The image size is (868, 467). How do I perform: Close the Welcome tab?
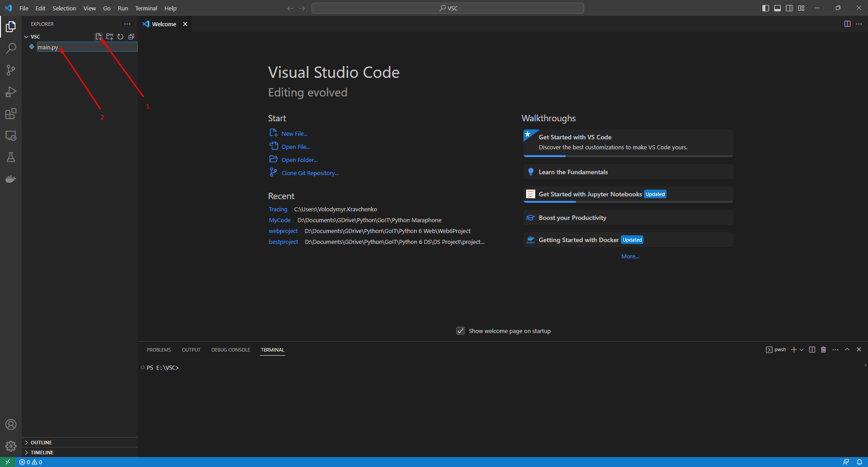point(185,24)
